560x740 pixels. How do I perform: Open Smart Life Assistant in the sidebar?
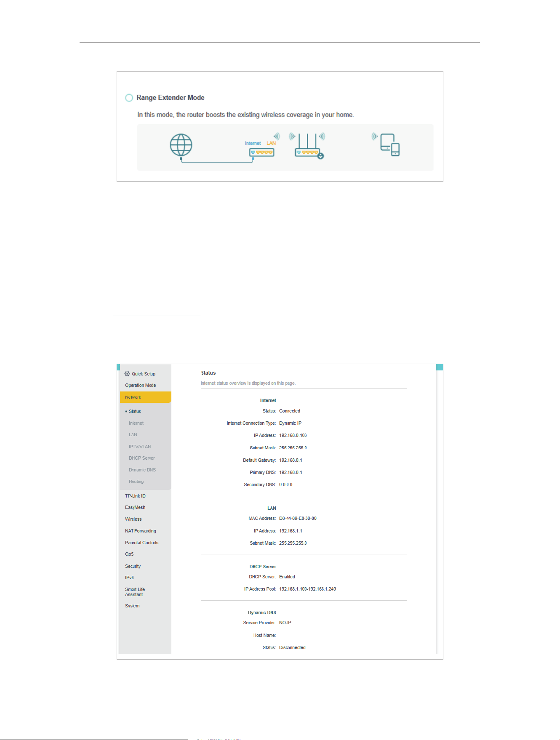[x=135, y=592]
